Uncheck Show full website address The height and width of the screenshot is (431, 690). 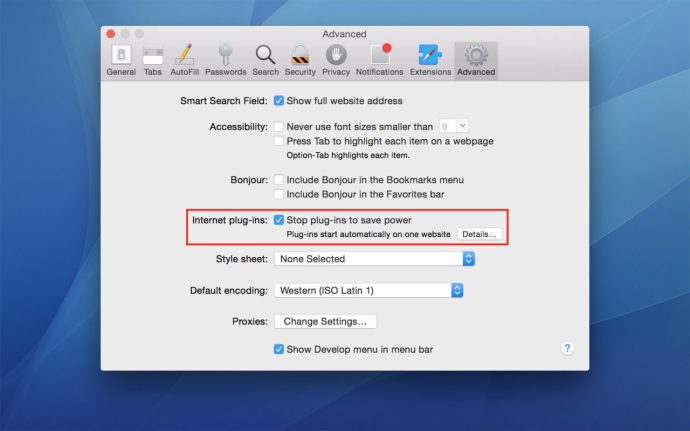[279, 101]
